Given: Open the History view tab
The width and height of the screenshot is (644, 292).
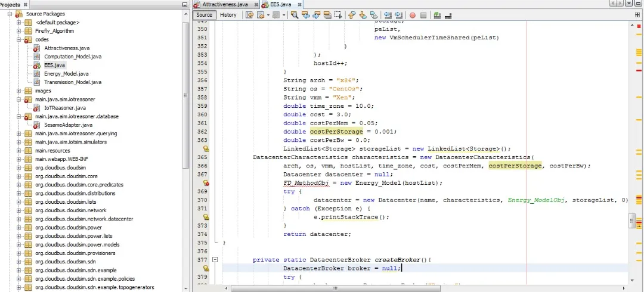Looking at the screenshot, I should (x=228, y=15).
